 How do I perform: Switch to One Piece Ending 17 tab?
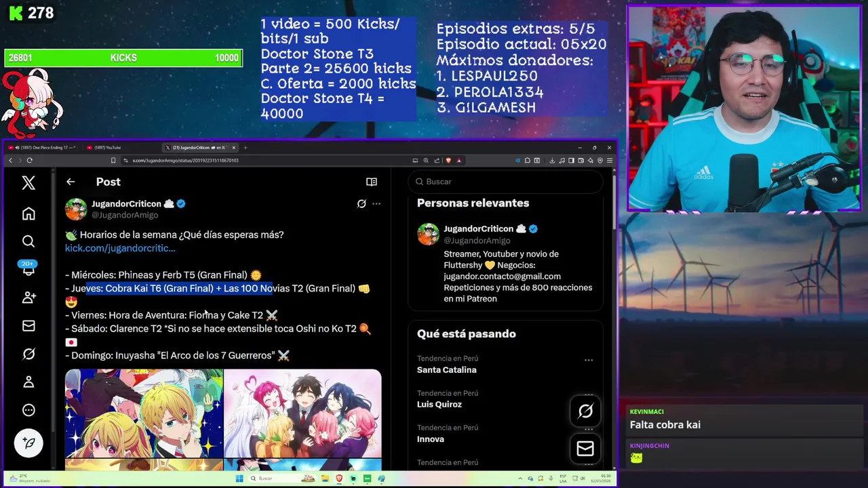41,147
